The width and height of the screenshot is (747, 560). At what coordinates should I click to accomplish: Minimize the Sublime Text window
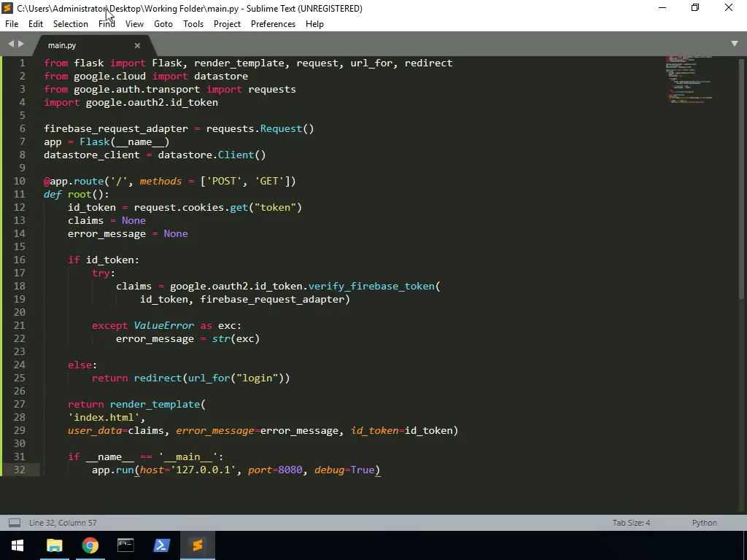[662, 8]
